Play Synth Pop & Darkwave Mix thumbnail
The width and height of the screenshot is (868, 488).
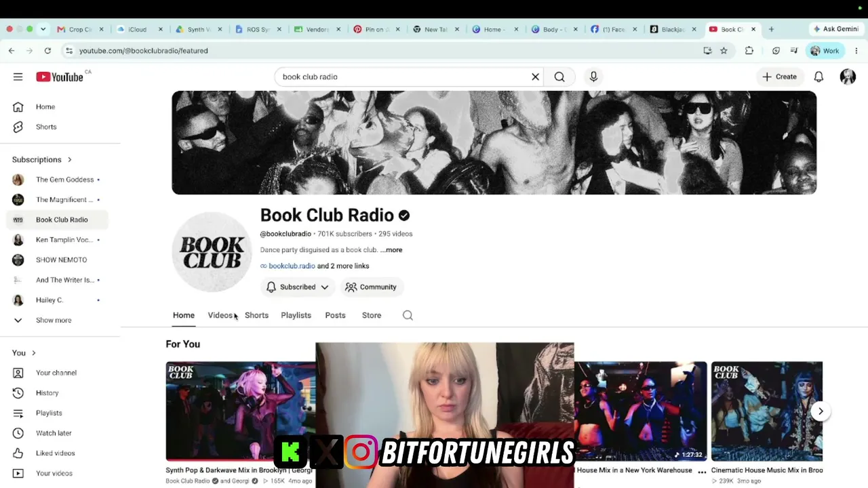[241, 411]
